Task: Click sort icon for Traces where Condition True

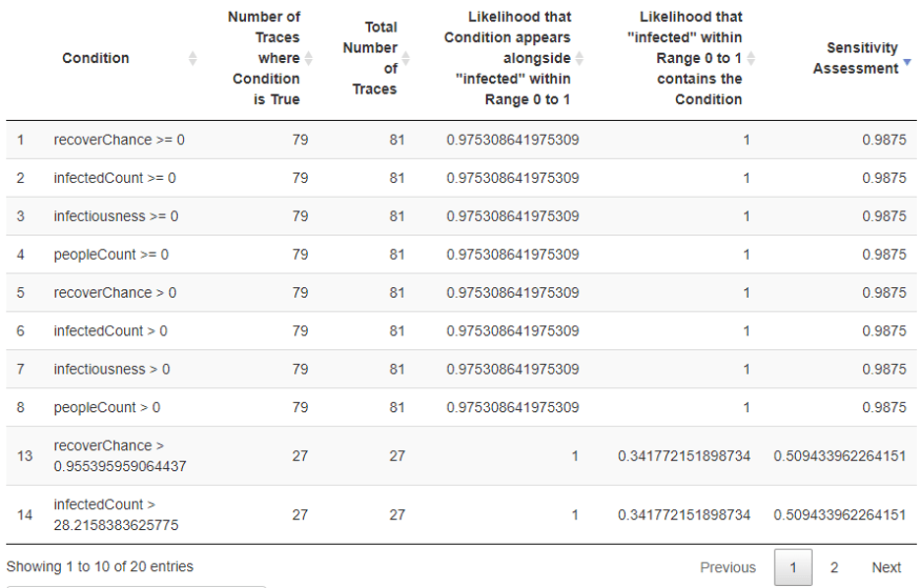Action: [309, 59]
